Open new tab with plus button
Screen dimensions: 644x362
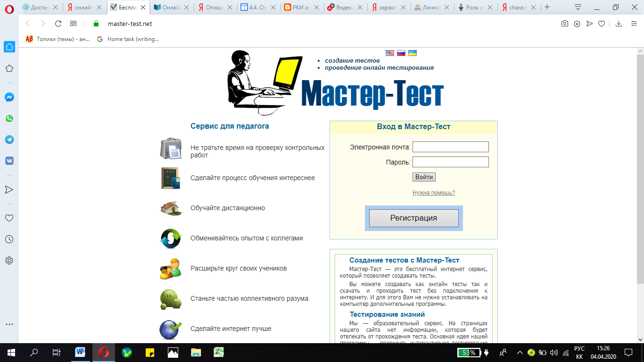[x=547, y=7]
